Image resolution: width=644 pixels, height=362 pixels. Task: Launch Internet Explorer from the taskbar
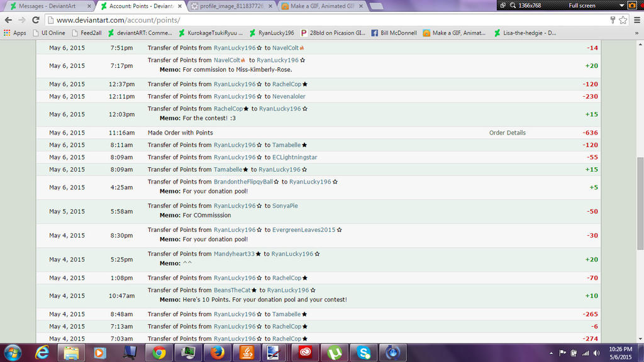[x=42, y=353]
